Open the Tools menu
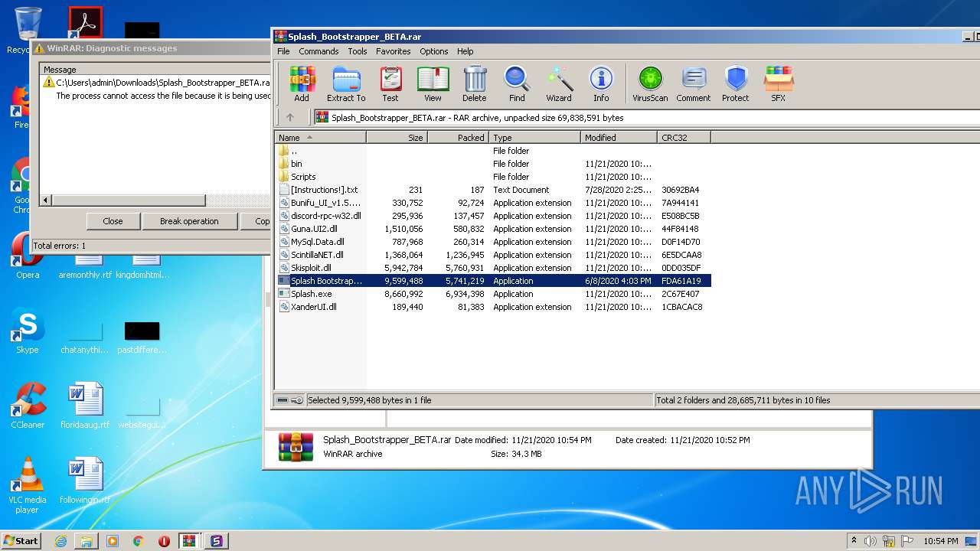 [x=358, y=51]
